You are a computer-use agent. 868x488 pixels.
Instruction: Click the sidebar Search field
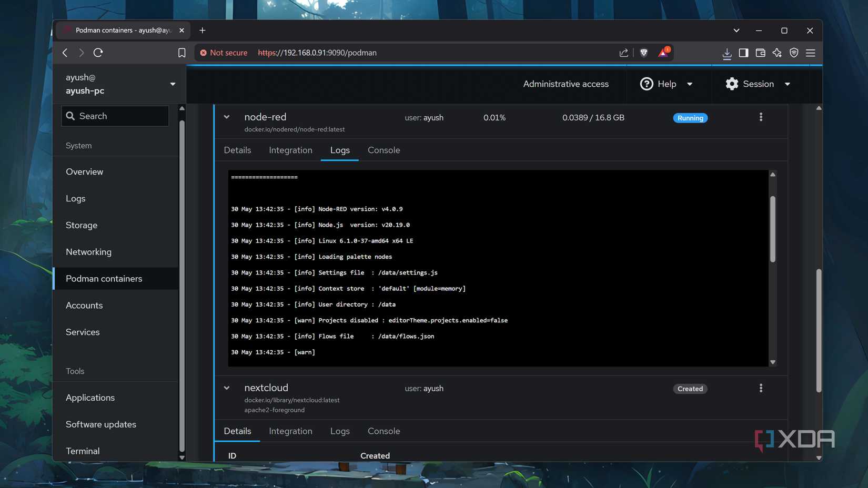[x=115, y=116]
